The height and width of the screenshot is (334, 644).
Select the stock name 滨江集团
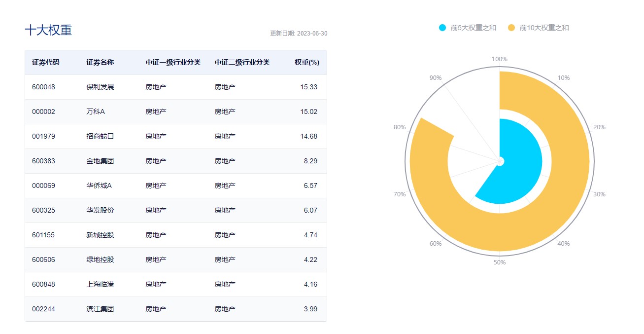click(100, 309)
